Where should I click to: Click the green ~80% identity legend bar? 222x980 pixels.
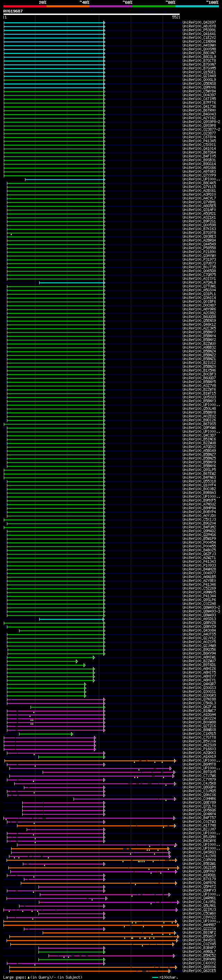click(154, 6)
